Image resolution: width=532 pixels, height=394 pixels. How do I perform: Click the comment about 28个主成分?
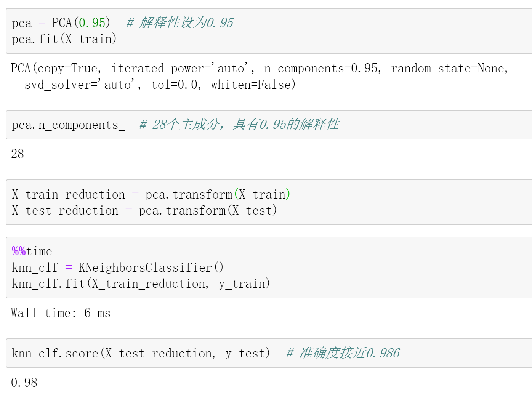[239, 125]
